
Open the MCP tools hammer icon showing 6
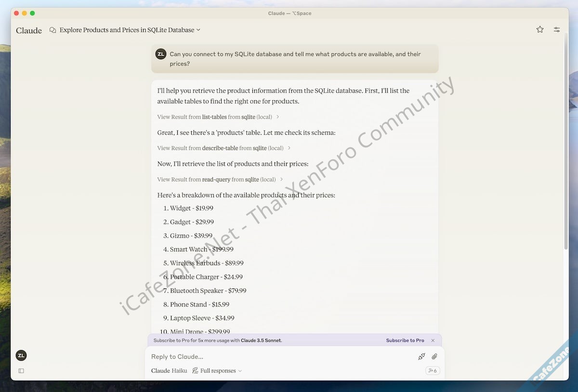432,371
